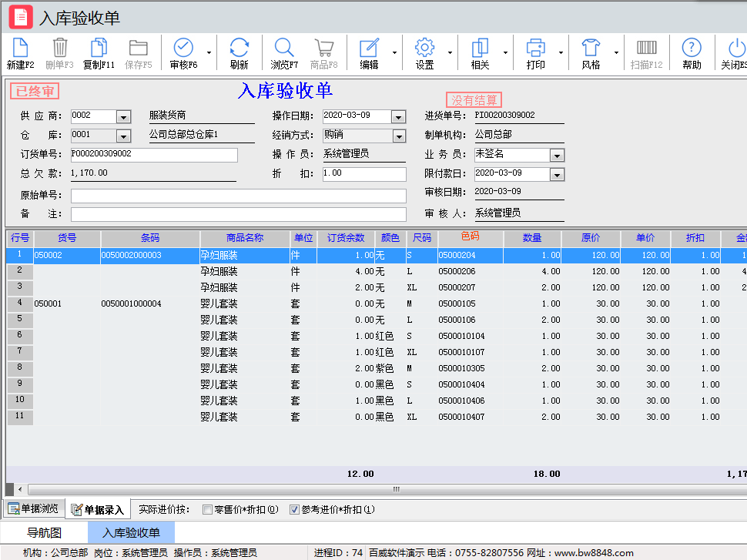Open the 业务员 salesperson dropdown
The width and height of the screenshot is (747, 560).
tap(557, 155)
